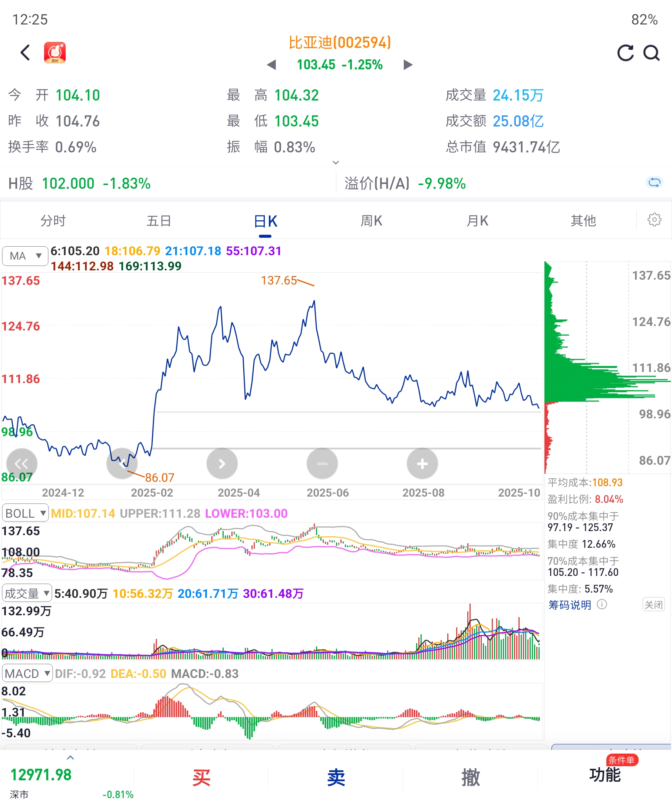Switch to 分时 tab
Screen dimensions: 672x807
(53, 221)
